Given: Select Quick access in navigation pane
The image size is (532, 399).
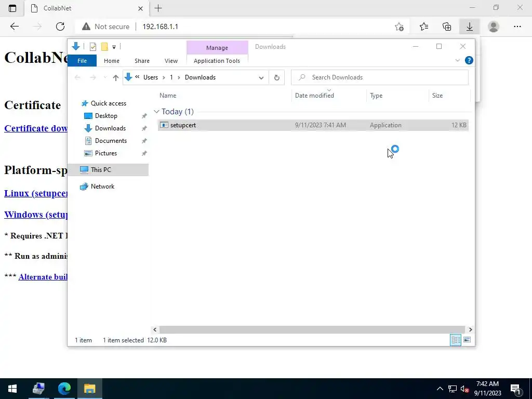Looking at the screenshot, I should click(x=108, y=103).
